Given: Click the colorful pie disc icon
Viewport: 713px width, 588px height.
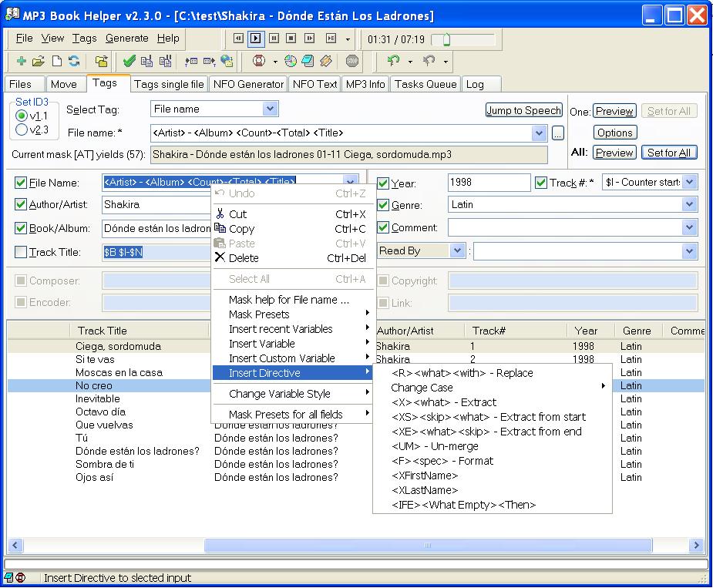Looking at the screenshot, I should pos(291,61).
